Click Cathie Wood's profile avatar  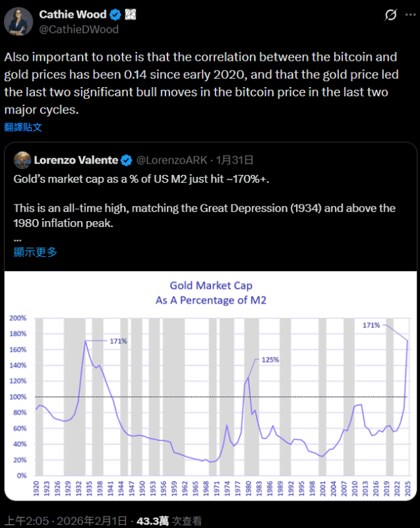pos(18,21)
